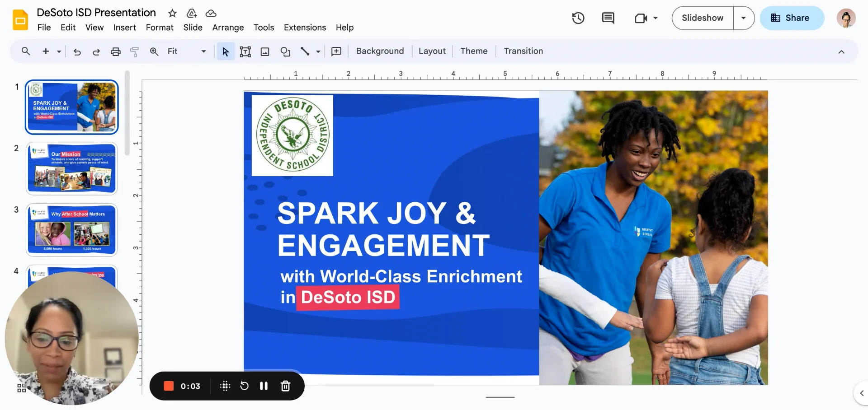This screenshot has width=868, height=410.
Task: Select slide 1 thumbnail Spark Joy
Action: pyautogui.click(x=72, y=107)
